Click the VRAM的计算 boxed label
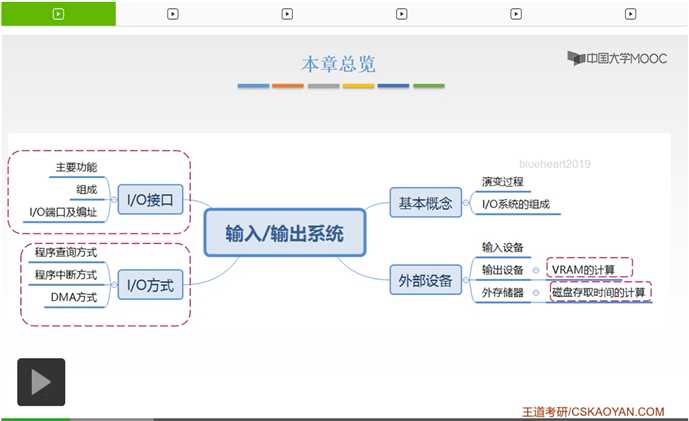This screenshot has height=421, width=689. (x=589, y=268)
